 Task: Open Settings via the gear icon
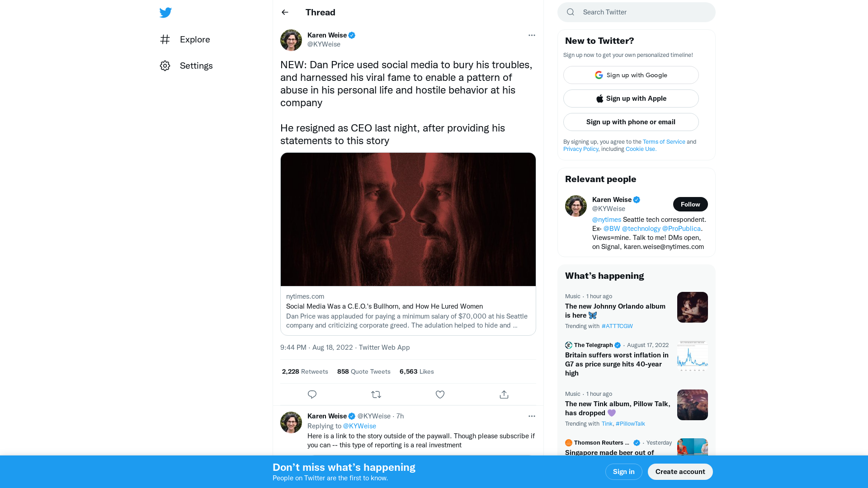pyautogui.click(x=165, y=66)
